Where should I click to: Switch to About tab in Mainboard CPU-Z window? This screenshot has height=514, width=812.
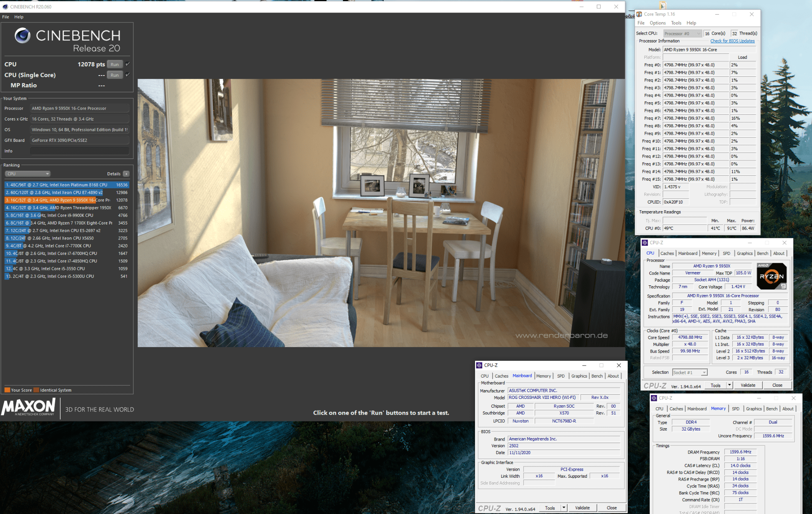click(613, 376)
